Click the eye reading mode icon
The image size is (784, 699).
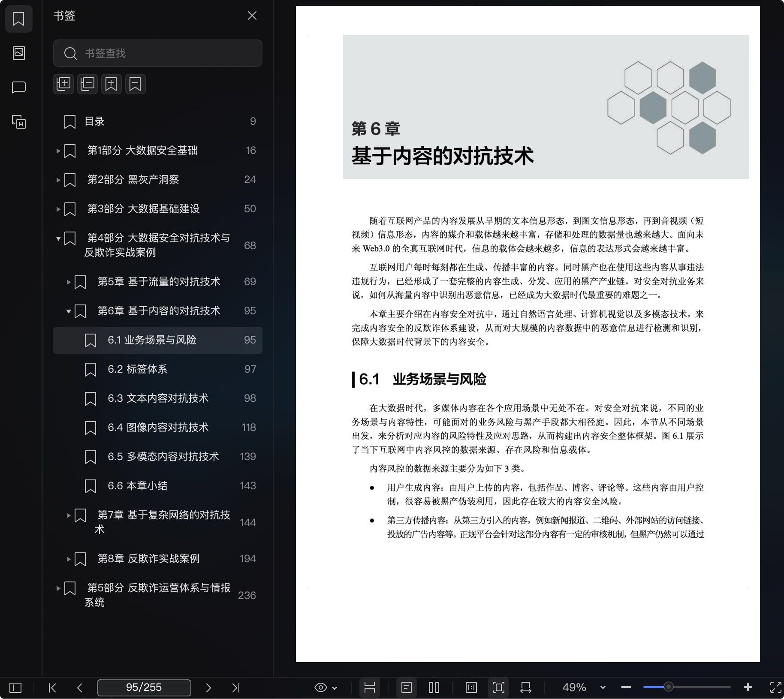(x=320, y=687)
